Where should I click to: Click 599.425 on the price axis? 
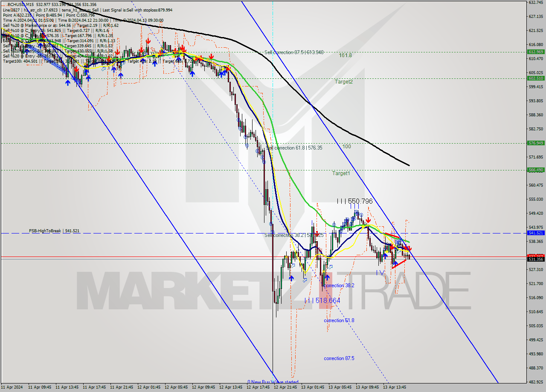(x=536, y=87)
